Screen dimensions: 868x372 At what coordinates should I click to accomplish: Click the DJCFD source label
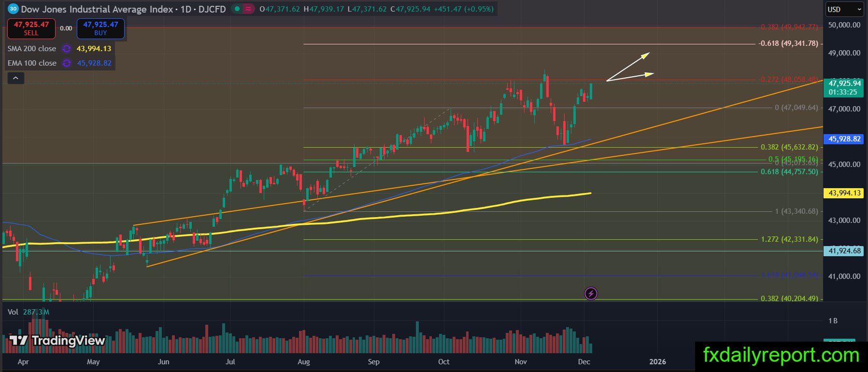(x=212, y=9)
